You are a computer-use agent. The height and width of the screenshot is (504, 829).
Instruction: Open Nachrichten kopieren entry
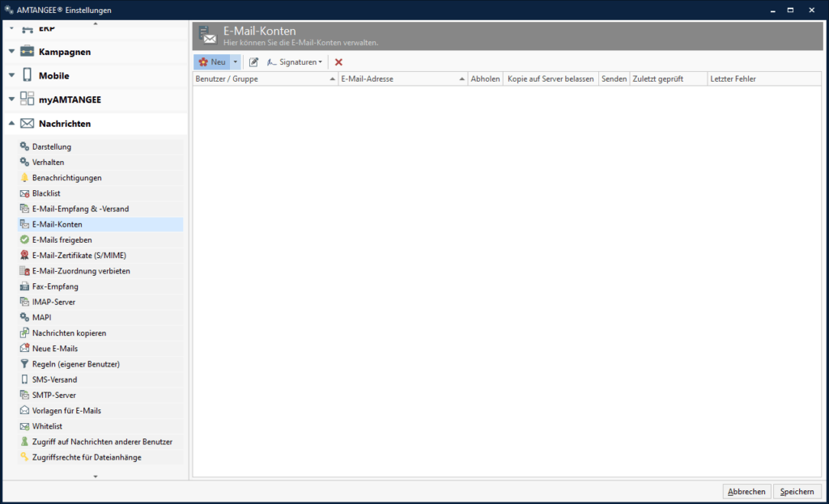pos(100,332)
